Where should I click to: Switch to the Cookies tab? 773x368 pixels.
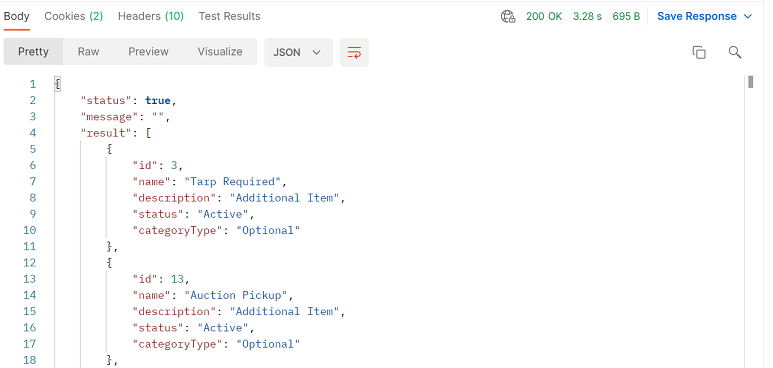73,16
